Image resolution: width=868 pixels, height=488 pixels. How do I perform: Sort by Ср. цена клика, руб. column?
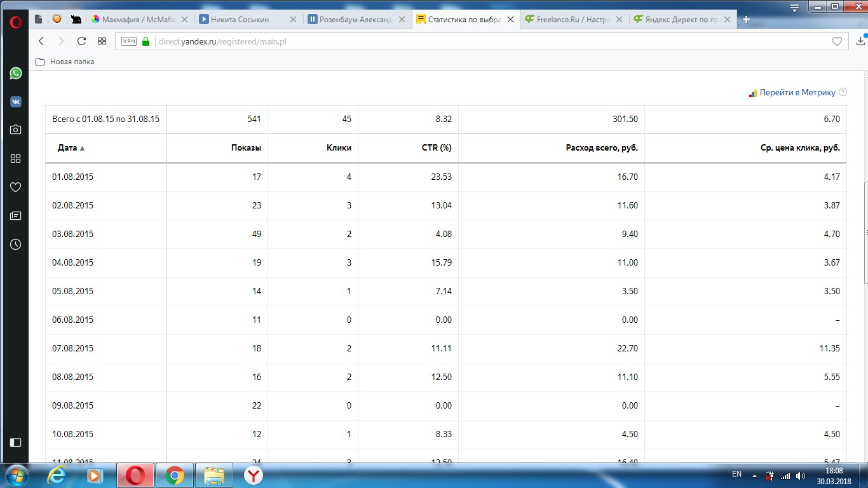[x=800, y=147]
